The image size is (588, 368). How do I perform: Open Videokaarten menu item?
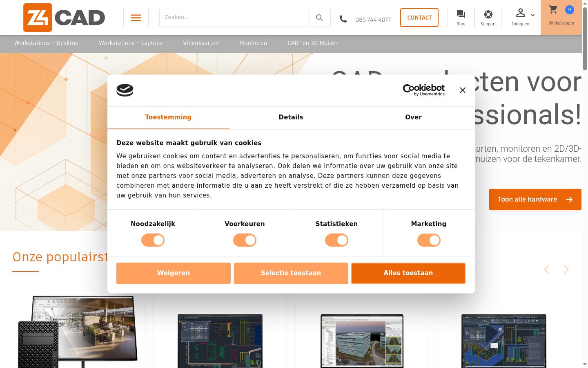(201, 43)
